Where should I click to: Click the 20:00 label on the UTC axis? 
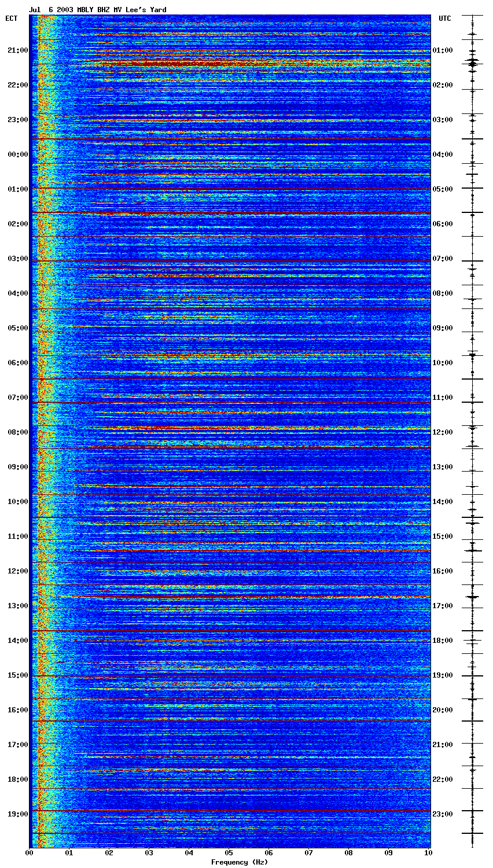coord(443,710)
